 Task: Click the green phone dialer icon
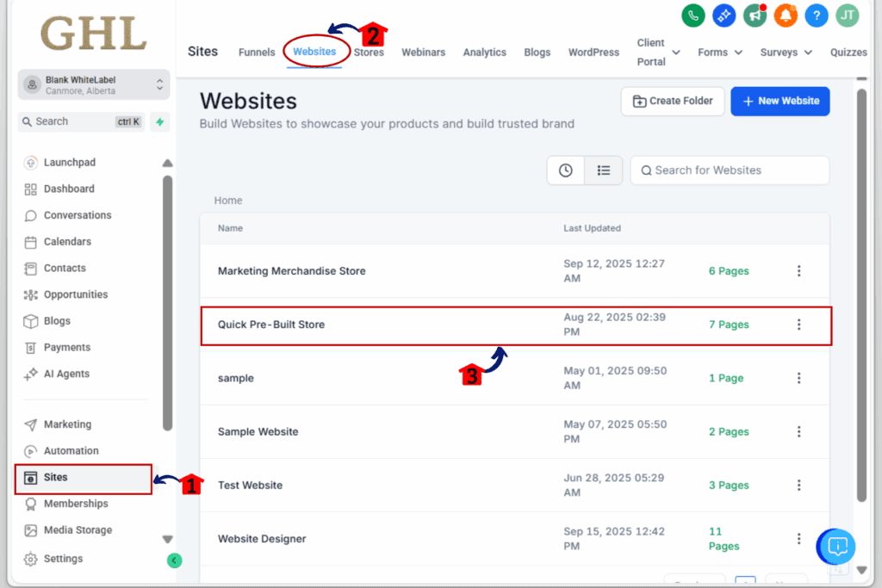point(693,15)
